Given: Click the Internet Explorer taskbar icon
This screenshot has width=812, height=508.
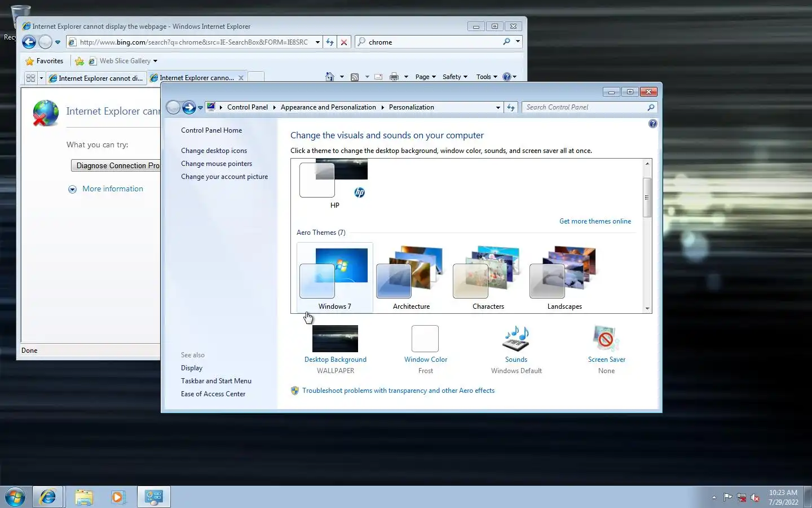Looking at the screenshot, I should pyautogui.click(x=47, y=497).
